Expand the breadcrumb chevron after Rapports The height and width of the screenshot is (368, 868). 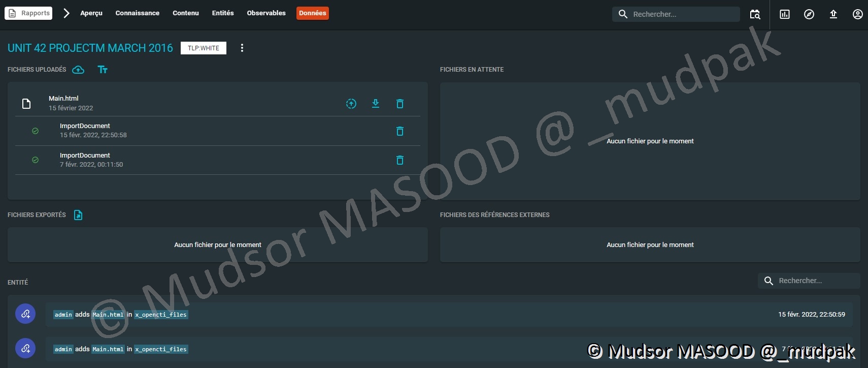pos(66,13)
